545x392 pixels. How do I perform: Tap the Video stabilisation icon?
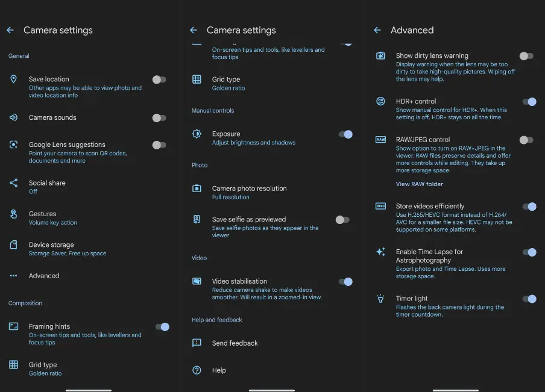(197, 281)
